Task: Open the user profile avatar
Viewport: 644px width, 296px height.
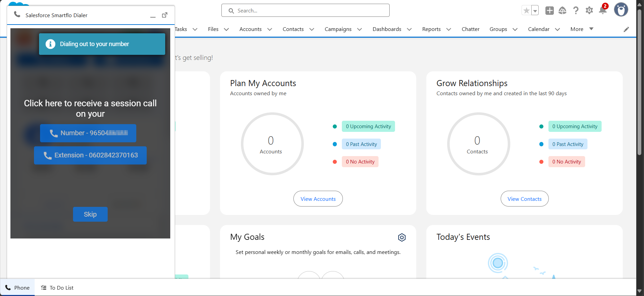Action: pyautogui.click(x=621, y=9)
